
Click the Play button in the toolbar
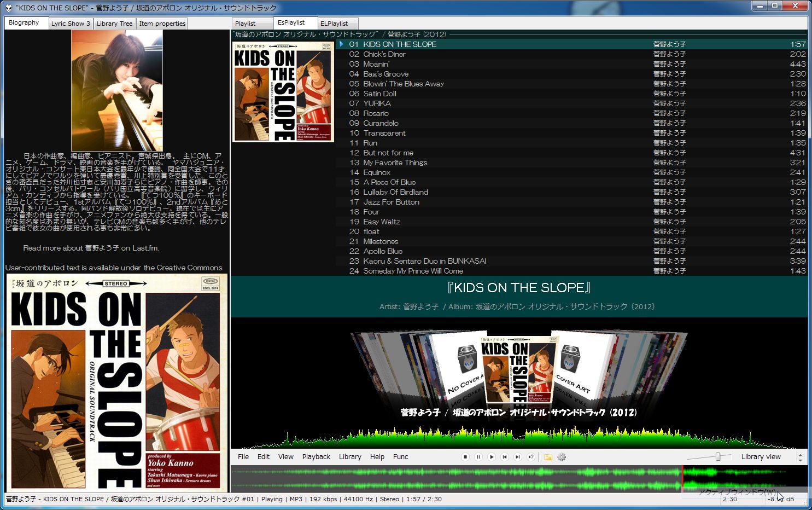(492, 457)
